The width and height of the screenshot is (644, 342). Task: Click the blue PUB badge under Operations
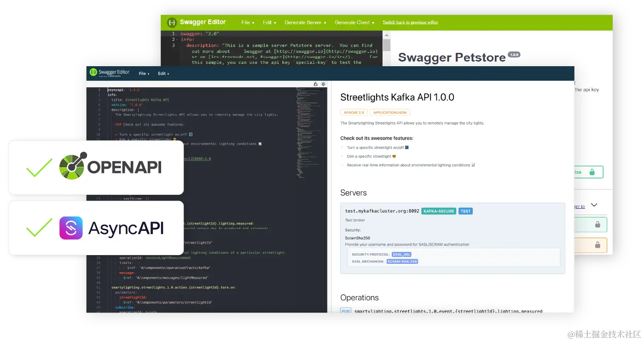point(345,311)
